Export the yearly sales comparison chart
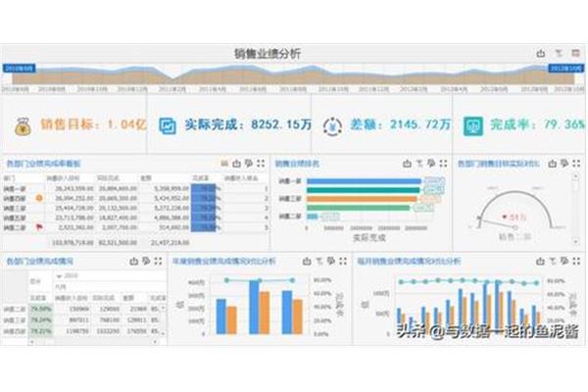588x392 pixels. click(307, 261)
